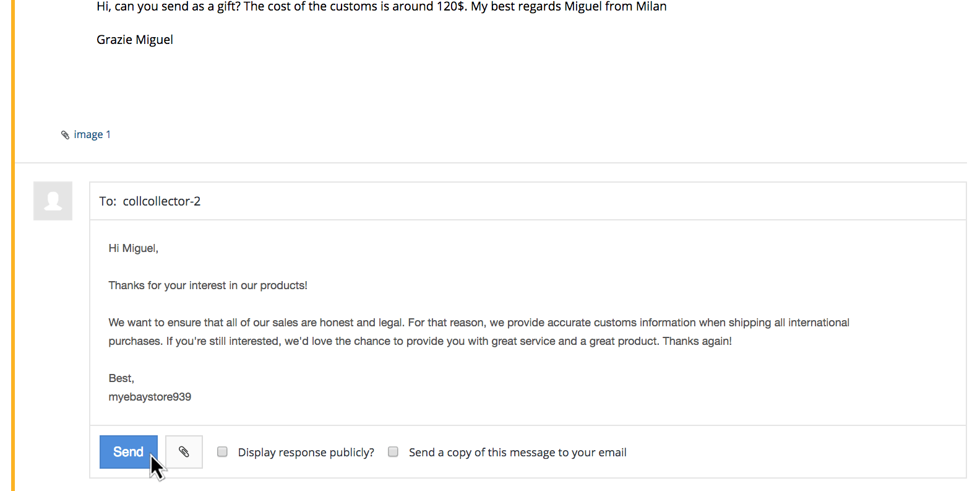Viewport: 980px width, 491px height.
Task: Place cursor on the "Best," closing line
Action: [x=121, y=378]
